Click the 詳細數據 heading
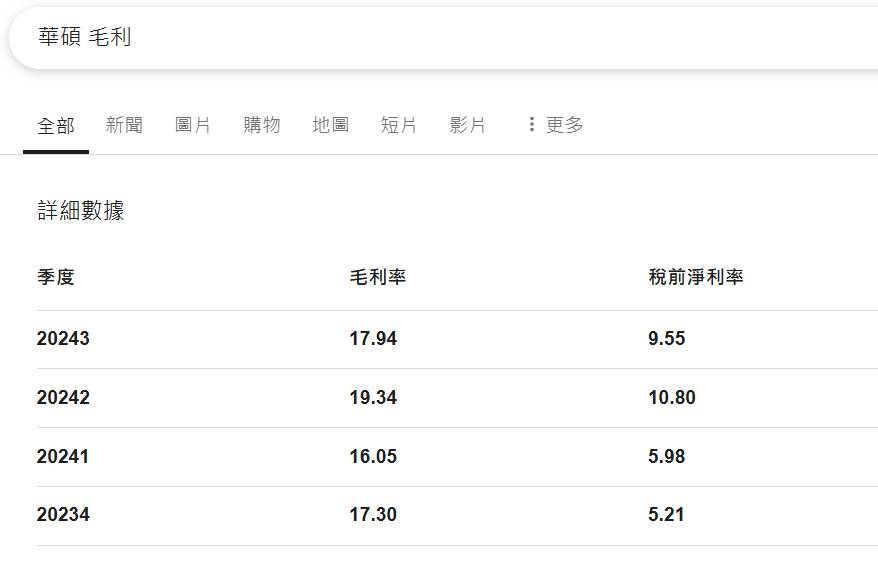 (x=81, y=211)
